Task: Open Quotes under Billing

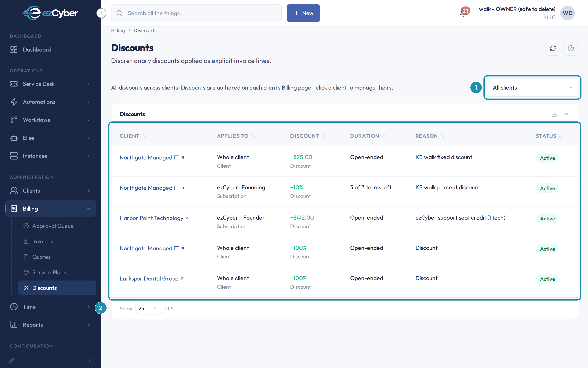Action: (57, 257)
